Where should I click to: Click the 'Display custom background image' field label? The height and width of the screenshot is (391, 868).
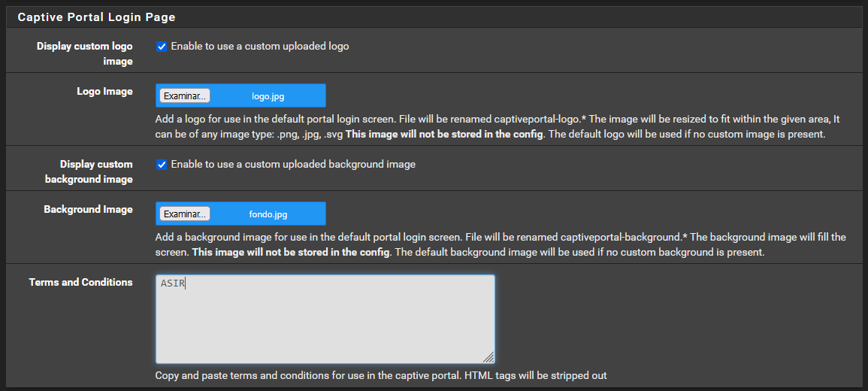pyautogui.click(x=89, y=171)
